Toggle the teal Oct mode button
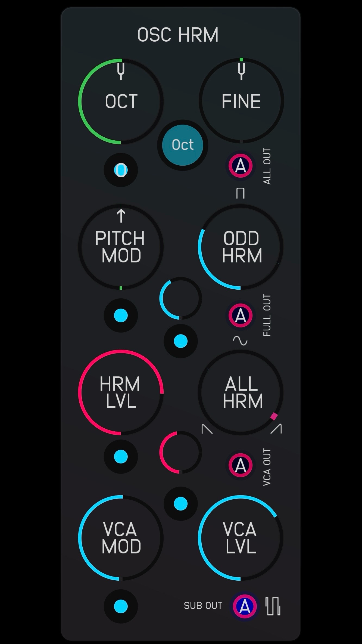Image resolution: width=362 pixels, height=644 pixels. [183, 145]
